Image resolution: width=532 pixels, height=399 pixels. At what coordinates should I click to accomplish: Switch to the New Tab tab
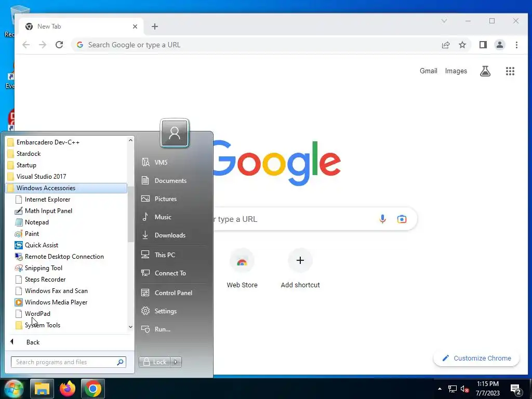click(x=81, y=26)
